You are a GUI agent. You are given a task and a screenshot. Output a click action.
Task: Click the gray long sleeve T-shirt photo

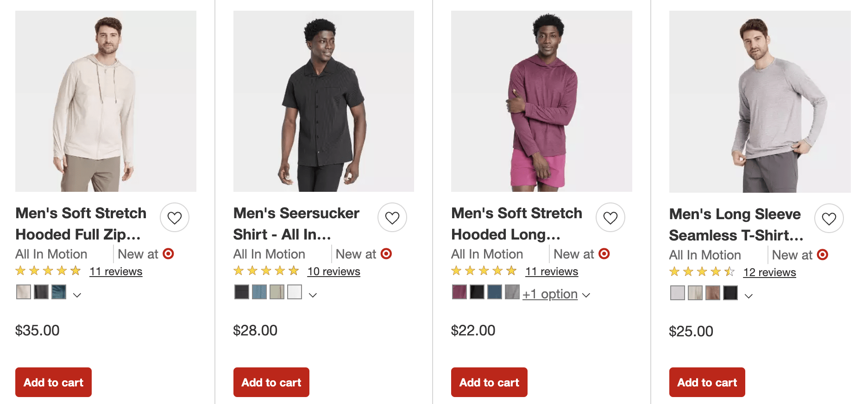pyautogui.click(x=760, y=101)
